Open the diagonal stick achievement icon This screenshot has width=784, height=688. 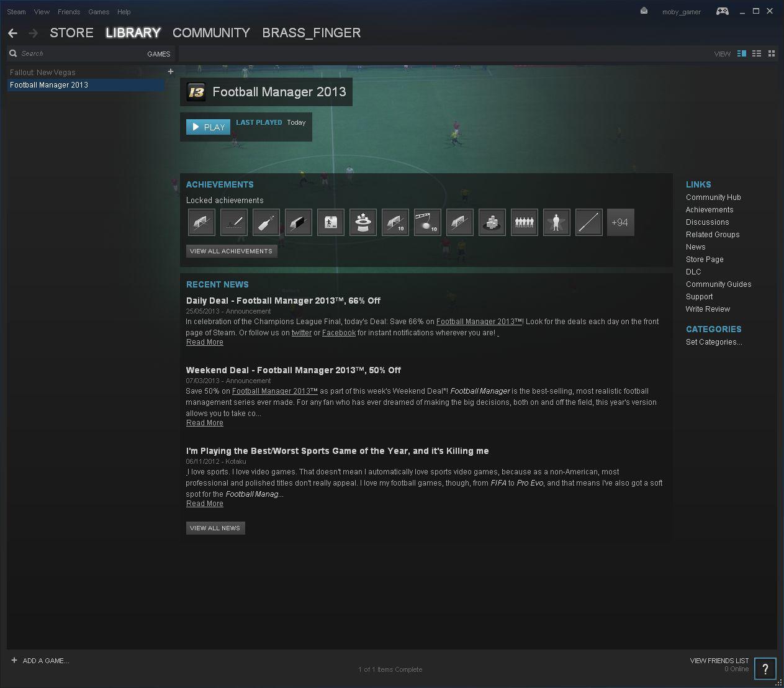[x=589, y=222]
